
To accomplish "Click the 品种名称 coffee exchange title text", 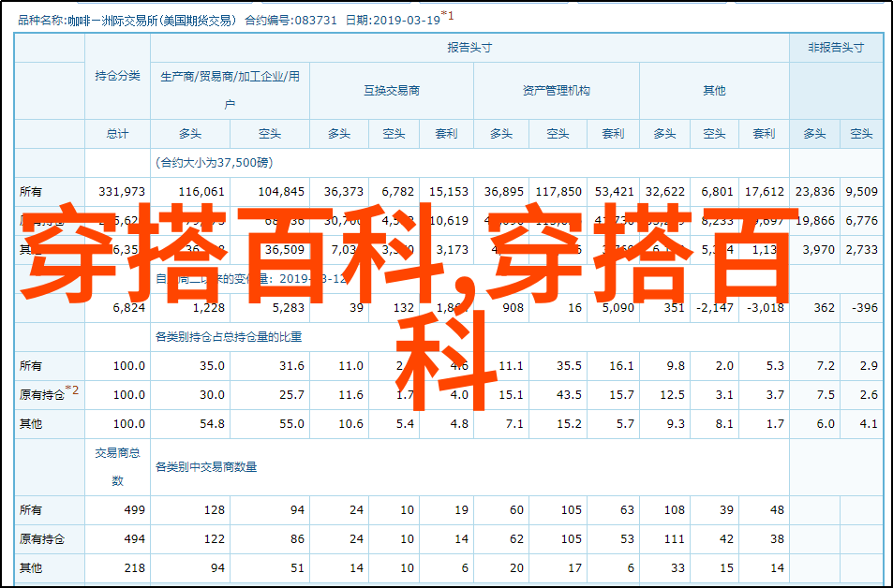I will [124, 18].
